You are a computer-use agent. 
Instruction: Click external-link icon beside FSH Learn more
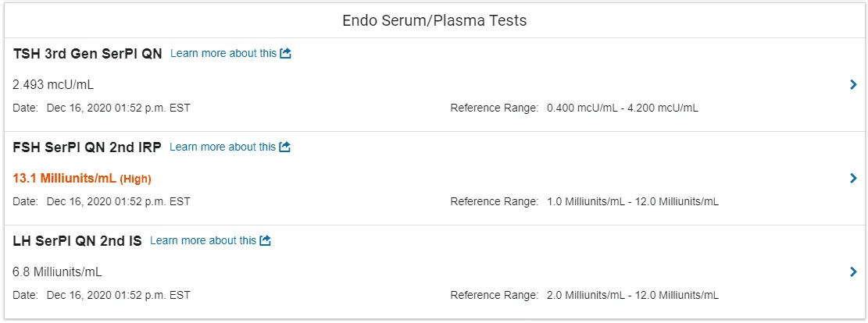pos(285,147)
